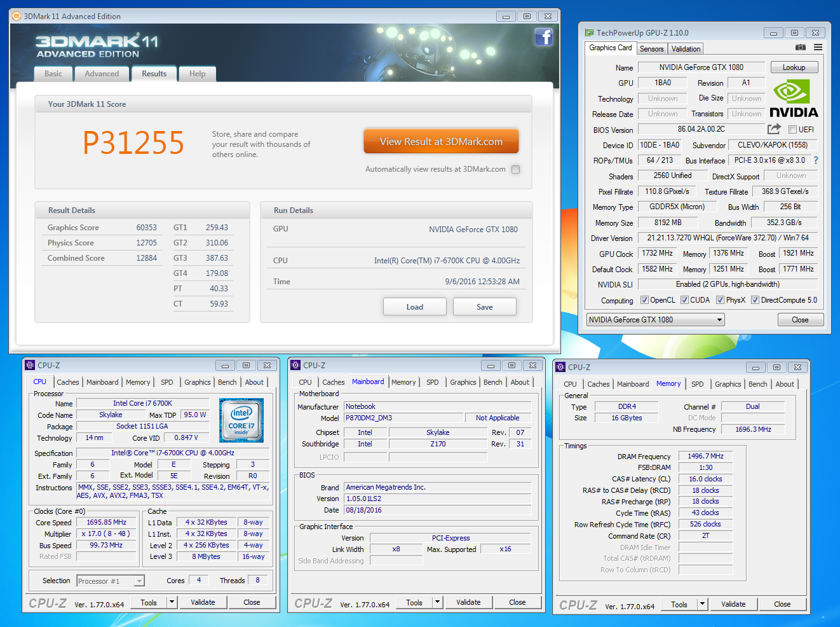840x627 pixels.
Task: Click the Load button in Run Details
Action: tap(415, 307)
